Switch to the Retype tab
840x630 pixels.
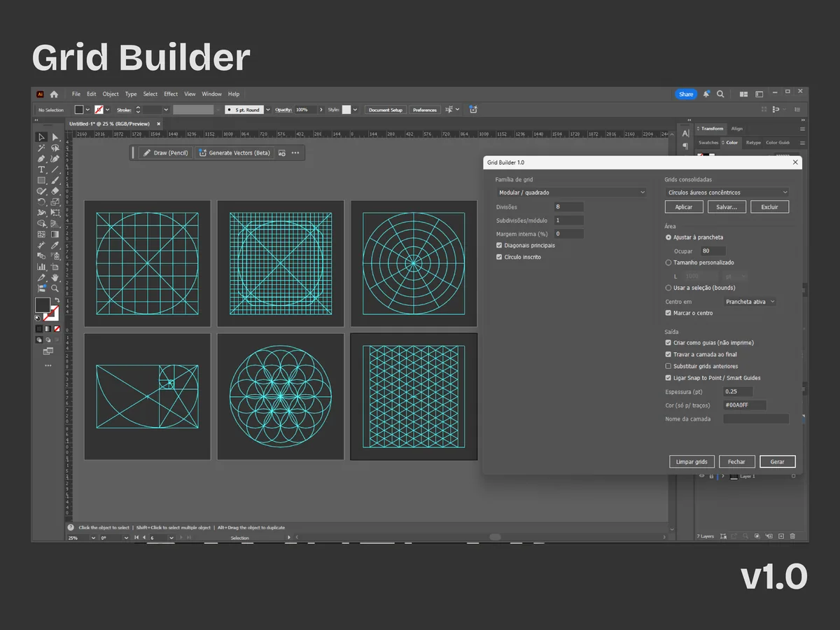point(753,143)
